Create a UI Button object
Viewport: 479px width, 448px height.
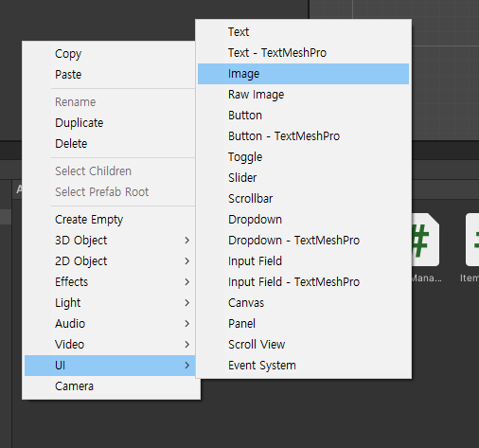[303, 116]
